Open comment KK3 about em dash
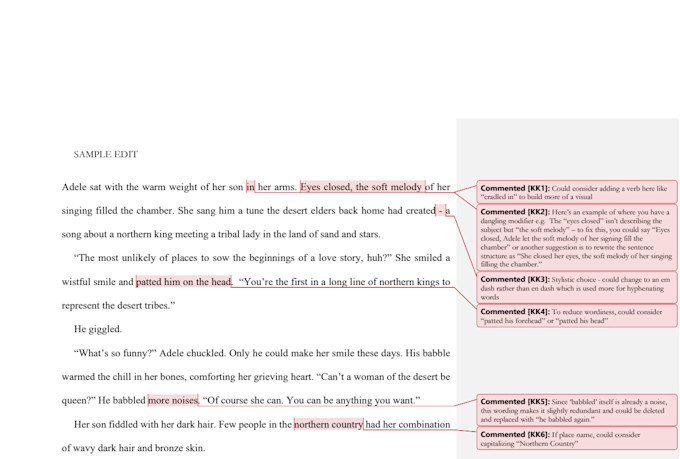The image size is (680, 459). 576,288
